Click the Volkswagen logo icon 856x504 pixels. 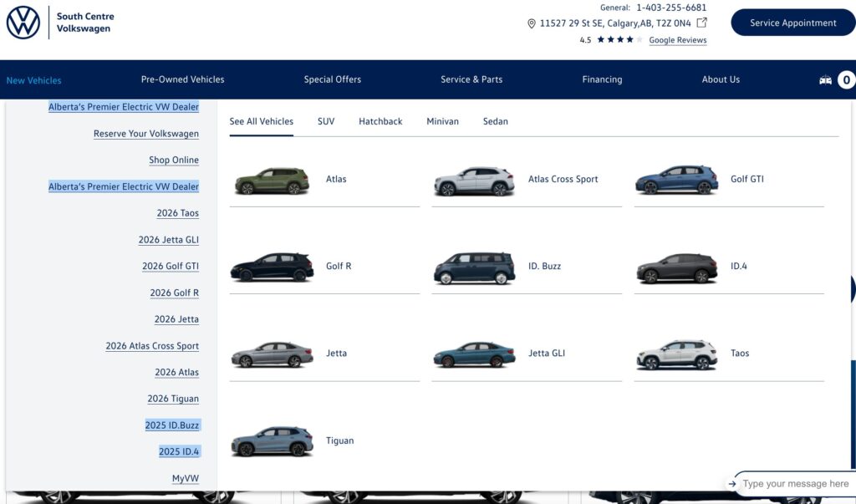(23, 23)
